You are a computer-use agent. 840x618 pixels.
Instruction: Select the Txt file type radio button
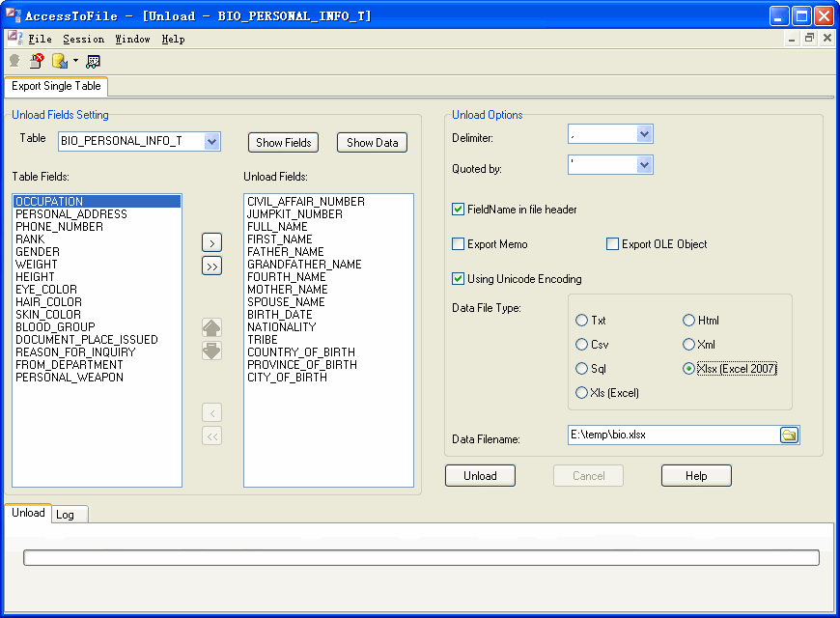click(581, 320)
